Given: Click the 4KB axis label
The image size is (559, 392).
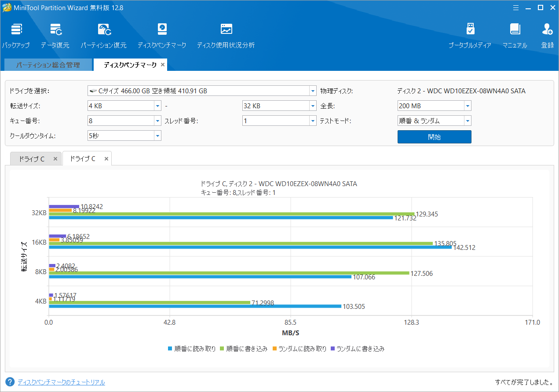Looking at the screenshot, I should (41, 301).
